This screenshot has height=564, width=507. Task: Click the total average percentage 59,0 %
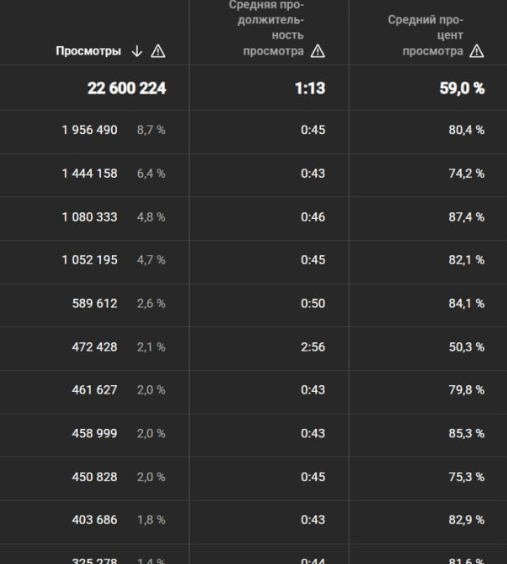click(462, 88)
